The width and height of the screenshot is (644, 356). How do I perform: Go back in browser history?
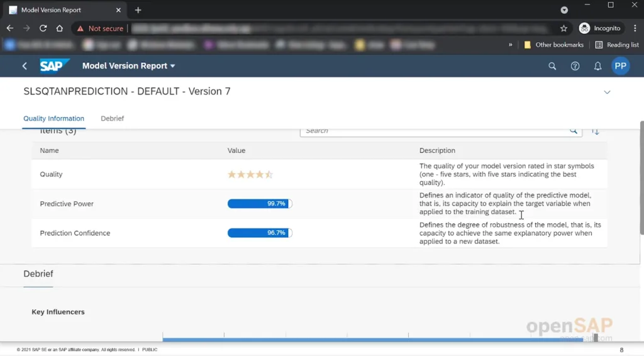[x=10, y=28]
